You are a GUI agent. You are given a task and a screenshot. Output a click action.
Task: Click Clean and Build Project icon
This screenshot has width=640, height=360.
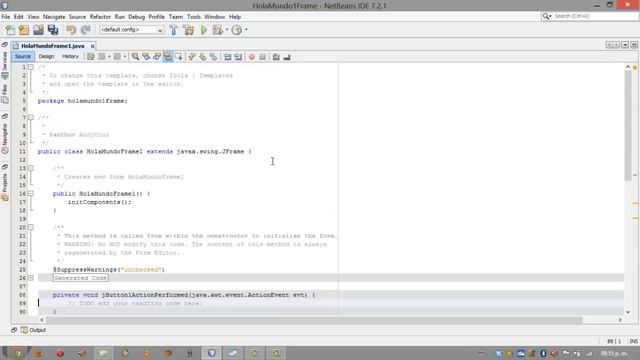(x=189, y=30)
